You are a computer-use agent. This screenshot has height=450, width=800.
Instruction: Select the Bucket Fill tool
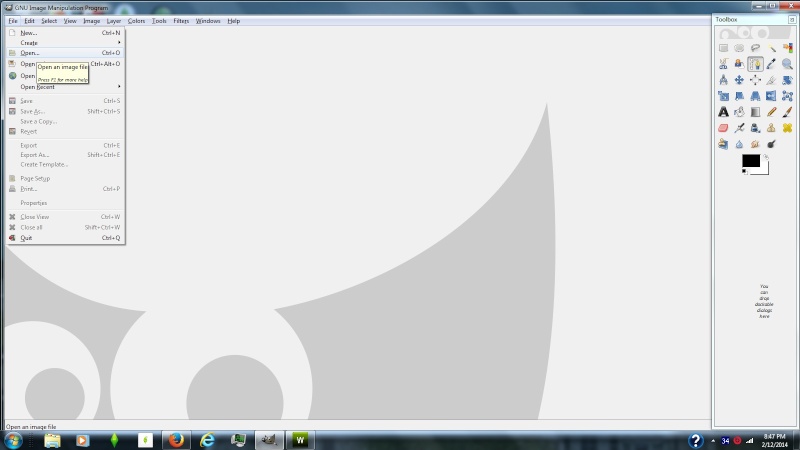point(739,112)
